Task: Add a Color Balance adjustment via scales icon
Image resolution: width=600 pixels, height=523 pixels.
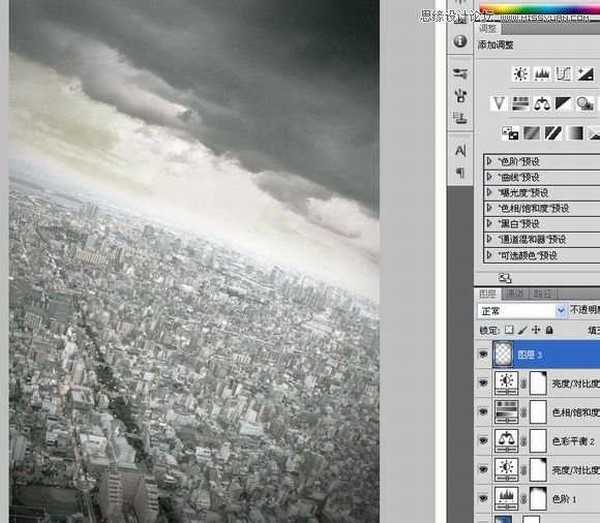Action: (543, 103)
